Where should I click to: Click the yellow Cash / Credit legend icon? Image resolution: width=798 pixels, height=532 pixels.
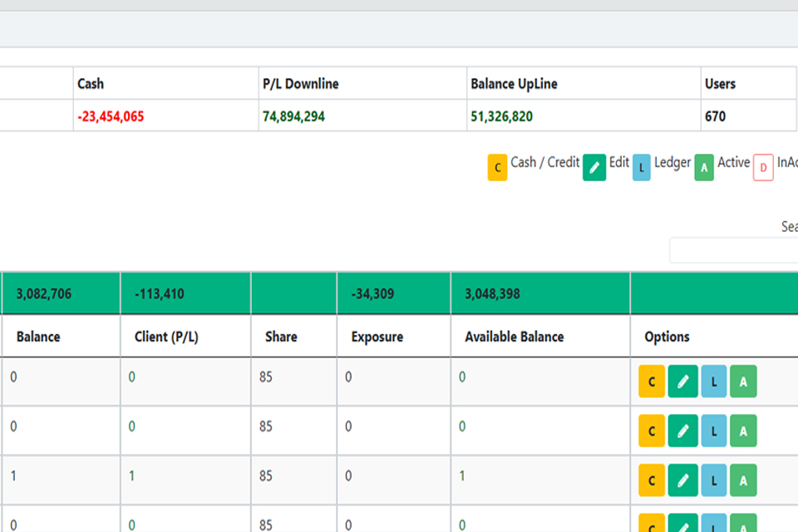(497, 167)
